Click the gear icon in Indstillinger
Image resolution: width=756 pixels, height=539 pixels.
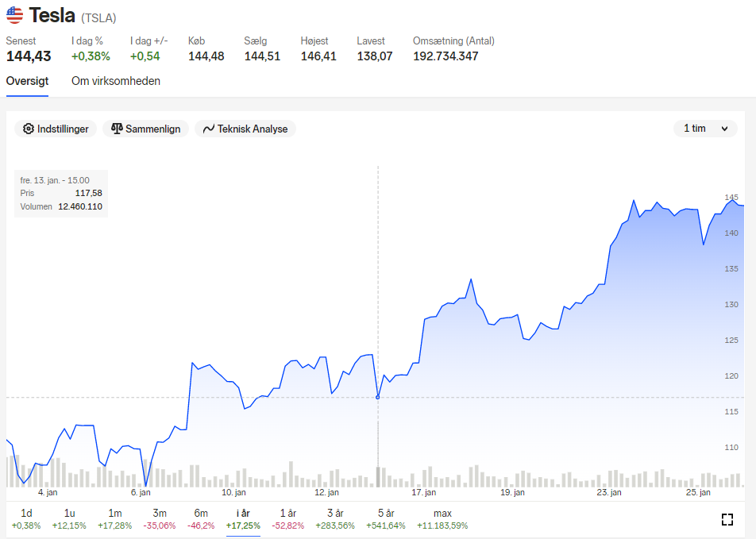point(29,129)
